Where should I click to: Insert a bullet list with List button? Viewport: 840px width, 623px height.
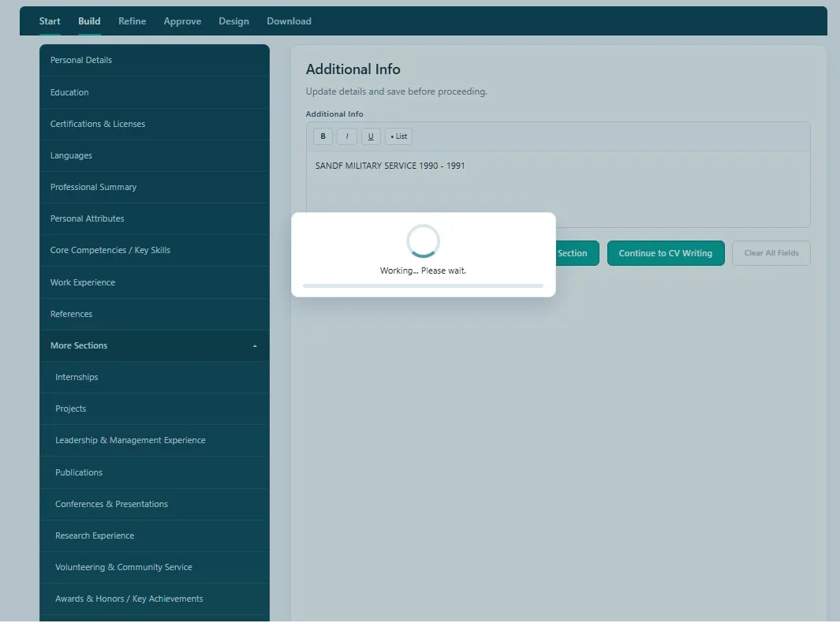(398, 136)
